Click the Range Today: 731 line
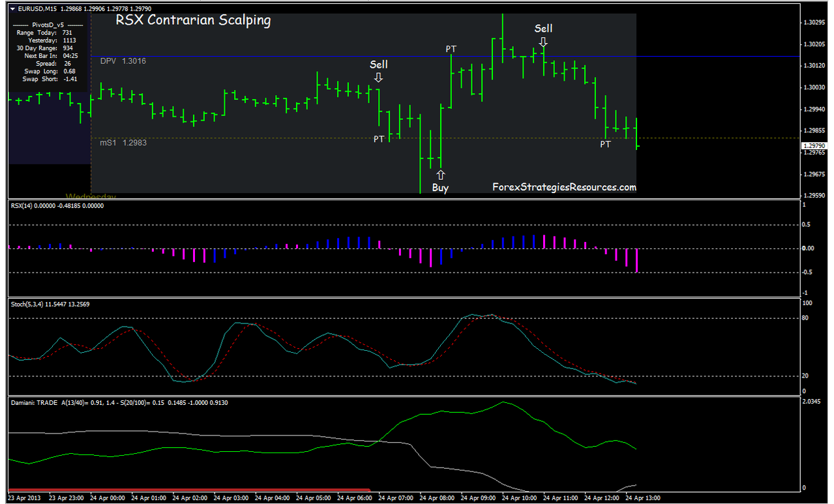Viewport: 834px width, 504px height. (44, 32)
